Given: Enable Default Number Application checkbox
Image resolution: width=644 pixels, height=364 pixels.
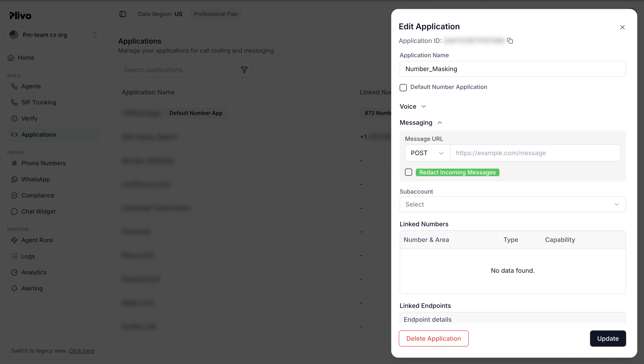Looking at the screenshot, I should 403,87.
